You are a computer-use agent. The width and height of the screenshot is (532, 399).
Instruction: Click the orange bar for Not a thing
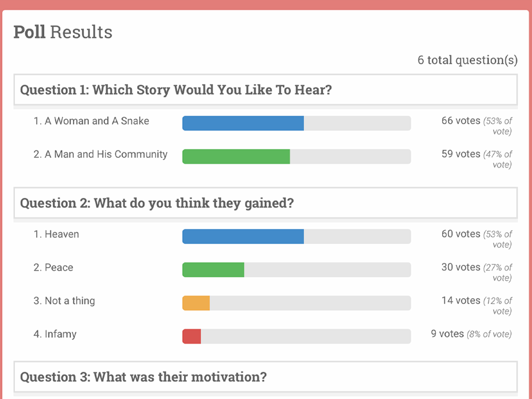click(196, 303)
